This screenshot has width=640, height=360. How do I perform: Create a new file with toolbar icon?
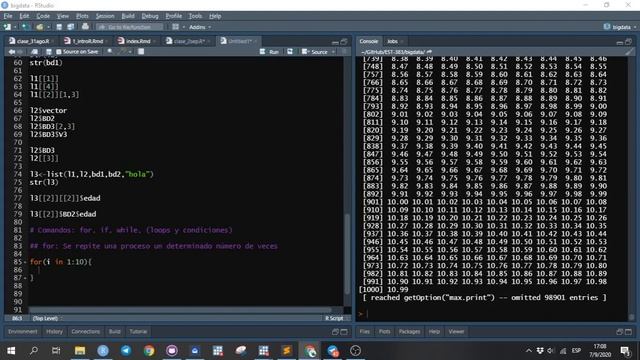pos(7,27)
